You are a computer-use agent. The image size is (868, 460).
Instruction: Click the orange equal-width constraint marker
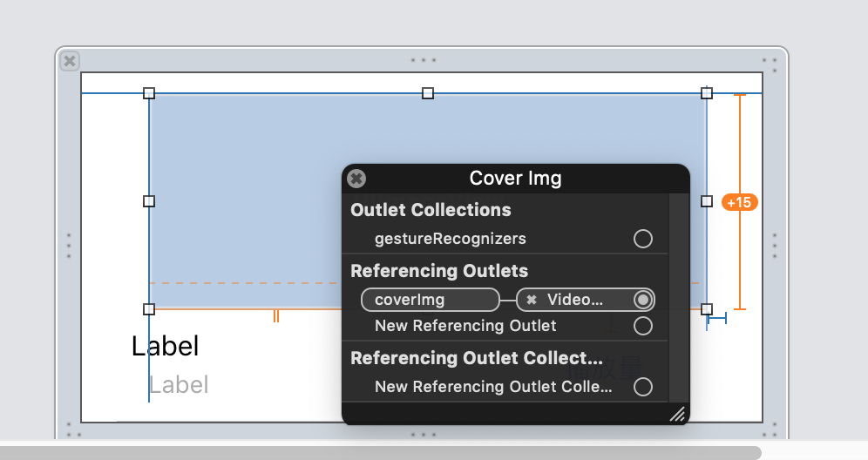[275, 315]
